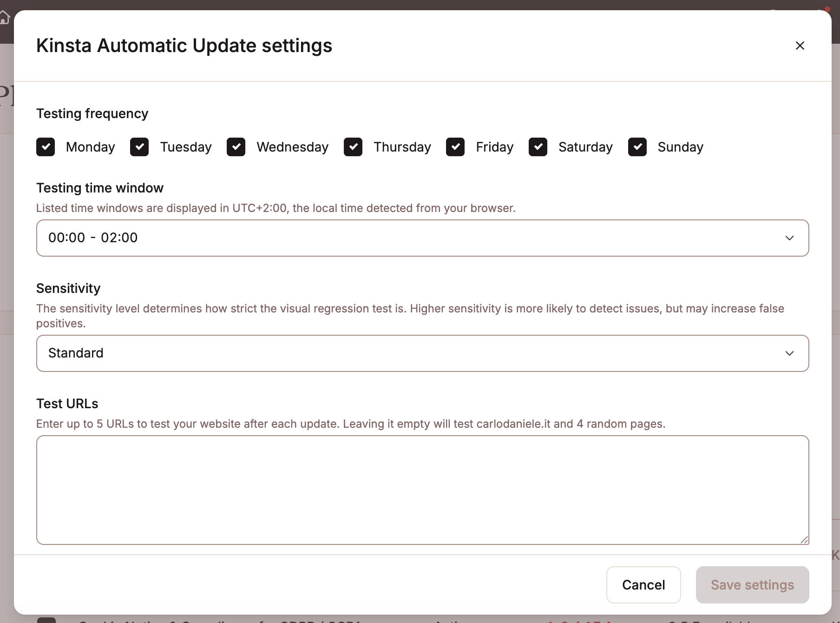The image size is (840, 623).
Task: Uncheck Thursday in testing frequency
Action: pos(353,147)
